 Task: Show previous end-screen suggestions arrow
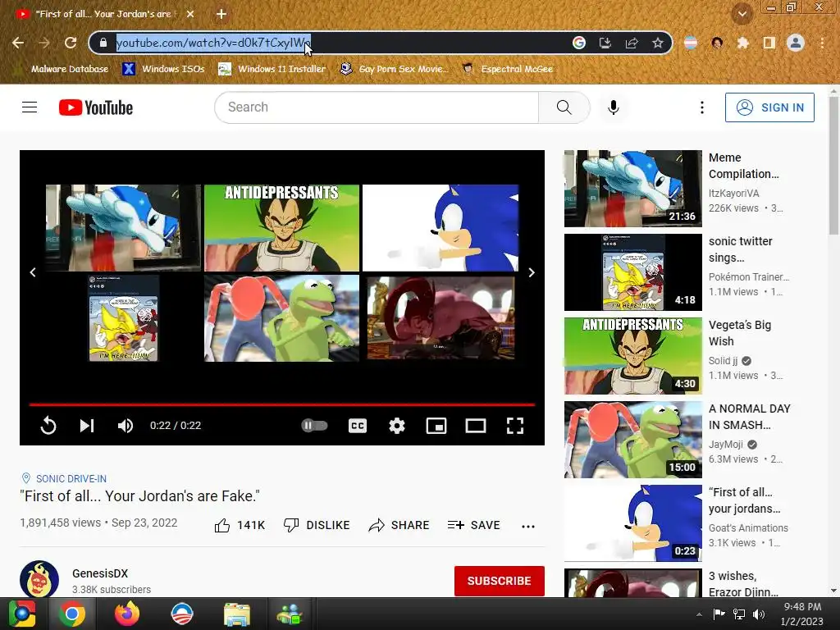pyautogui.click(x=33, y=272)
